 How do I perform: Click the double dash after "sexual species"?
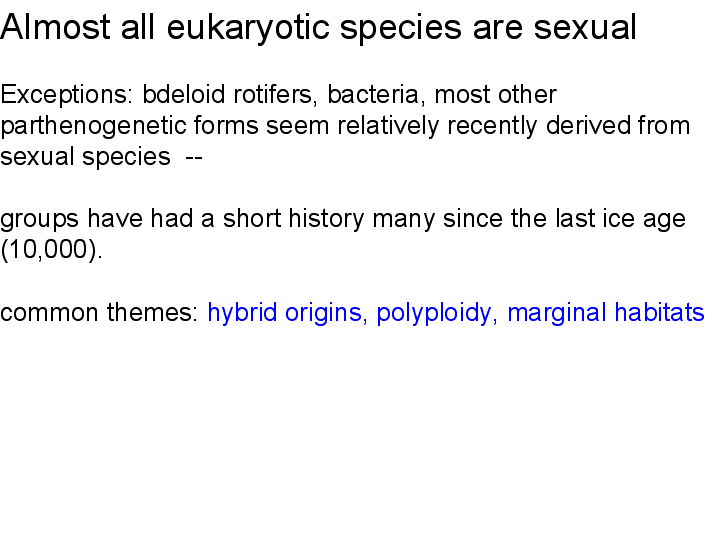pyautogui.click(x=194, y=157)
